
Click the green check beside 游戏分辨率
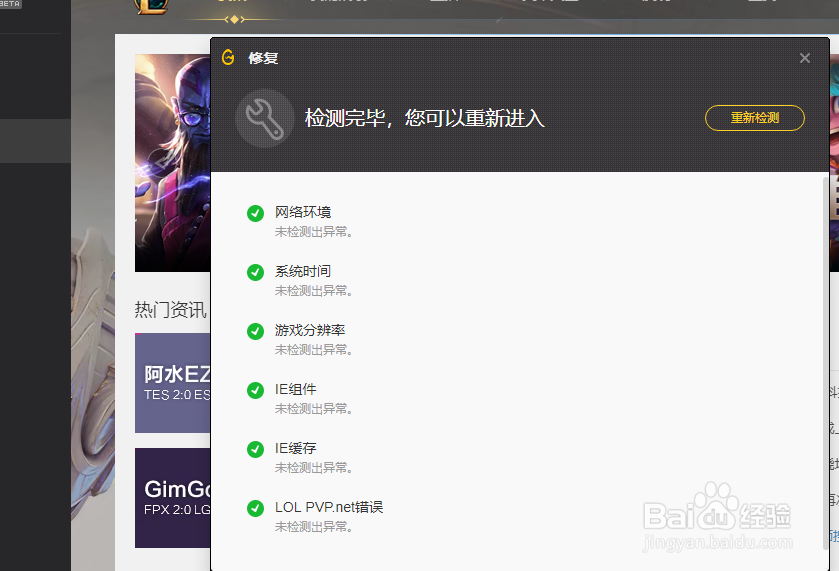[x=255, y=331]
